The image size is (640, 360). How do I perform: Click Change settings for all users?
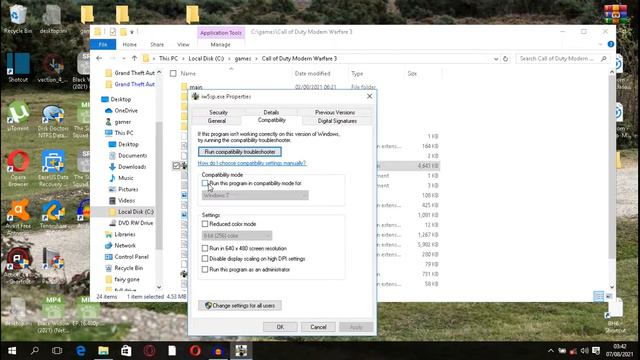(240, 306)
